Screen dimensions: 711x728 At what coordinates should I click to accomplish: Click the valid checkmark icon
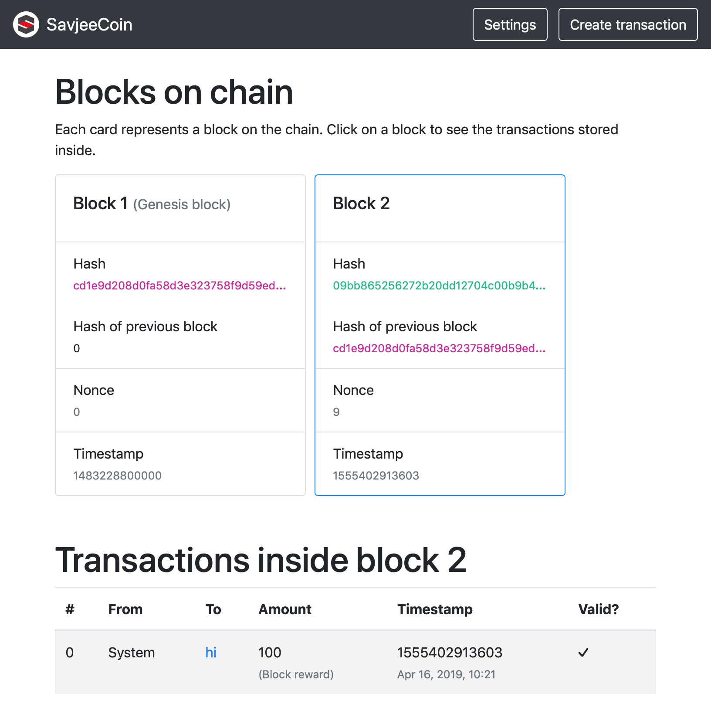583,653
